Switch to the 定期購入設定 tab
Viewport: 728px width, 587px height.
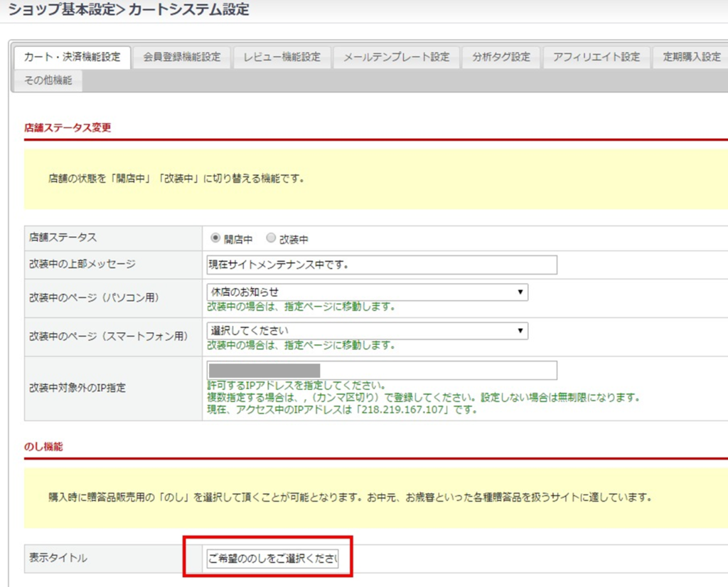(691, 58)
